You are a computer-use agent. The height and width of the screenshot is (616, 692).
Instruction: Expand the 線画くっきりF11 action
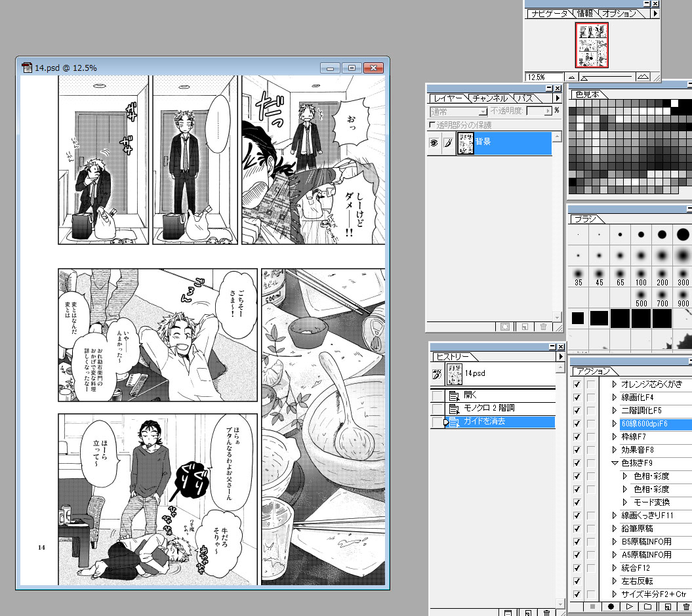tap(615, 516)
